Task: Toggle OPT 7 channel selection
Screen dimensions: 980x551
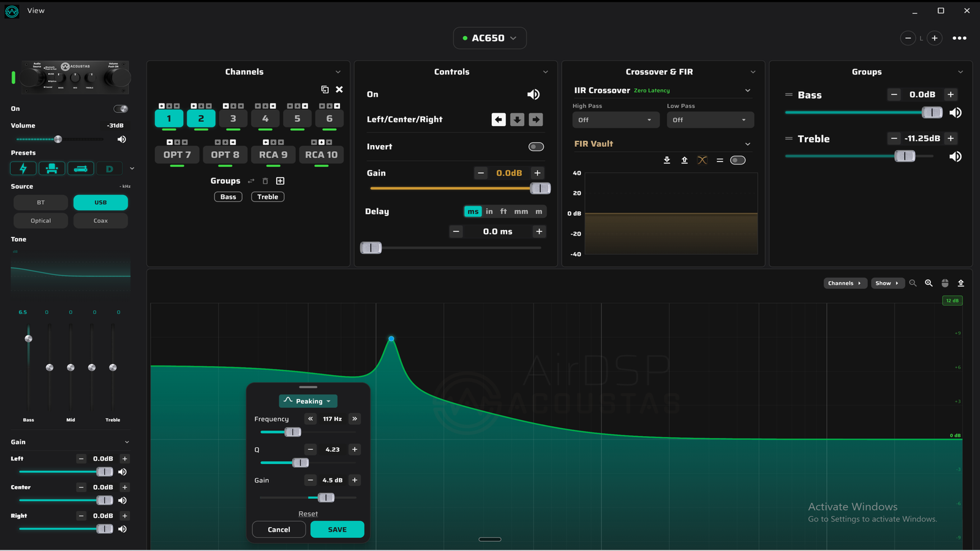Action: coord(177,155)
